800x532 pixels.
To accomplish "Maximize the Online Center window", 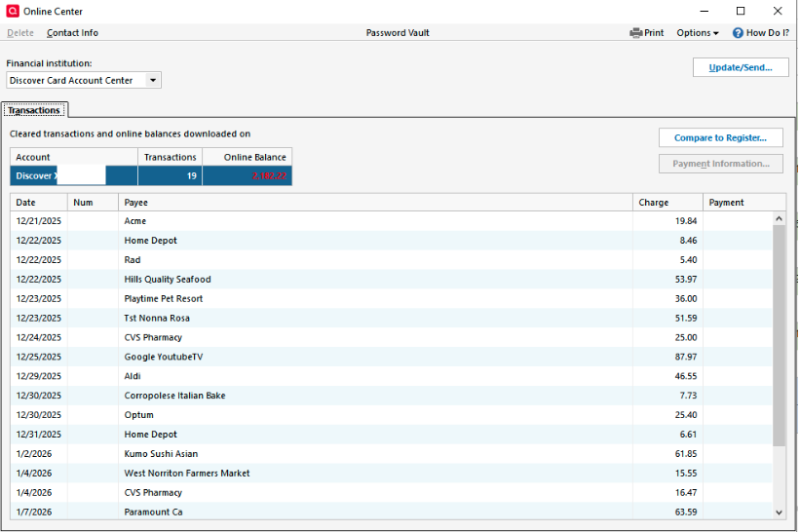I will coord(741,11).
